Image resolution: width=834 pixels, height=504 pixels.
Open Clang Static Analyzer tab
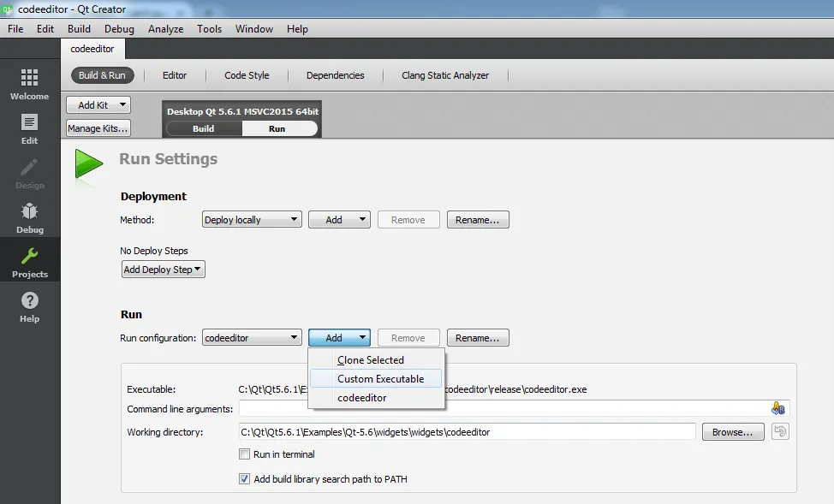tap(445, 75)
